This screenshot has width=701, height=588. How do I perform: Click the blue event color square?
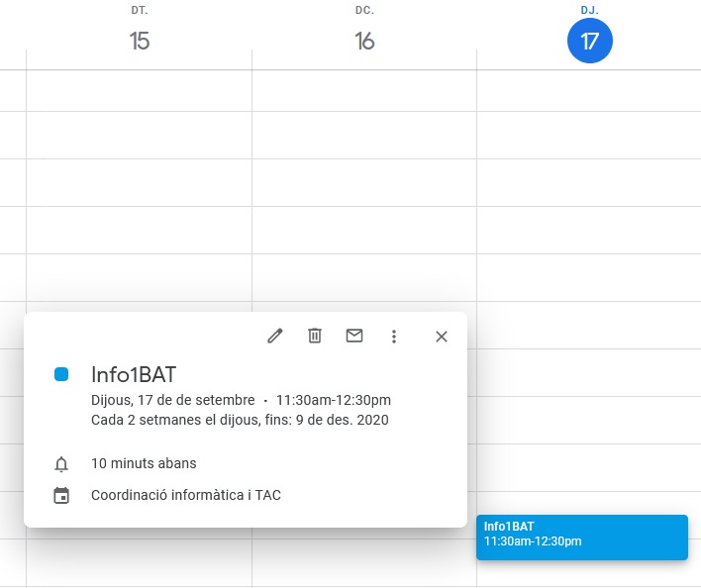[61, 374]
